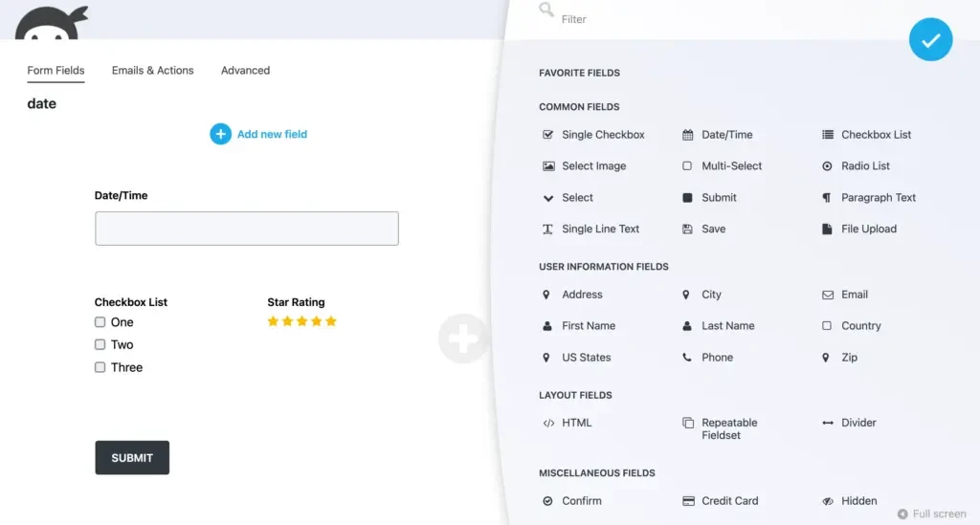Add the HTML layout field icon
980x525 pixels.
coord(548,423)
